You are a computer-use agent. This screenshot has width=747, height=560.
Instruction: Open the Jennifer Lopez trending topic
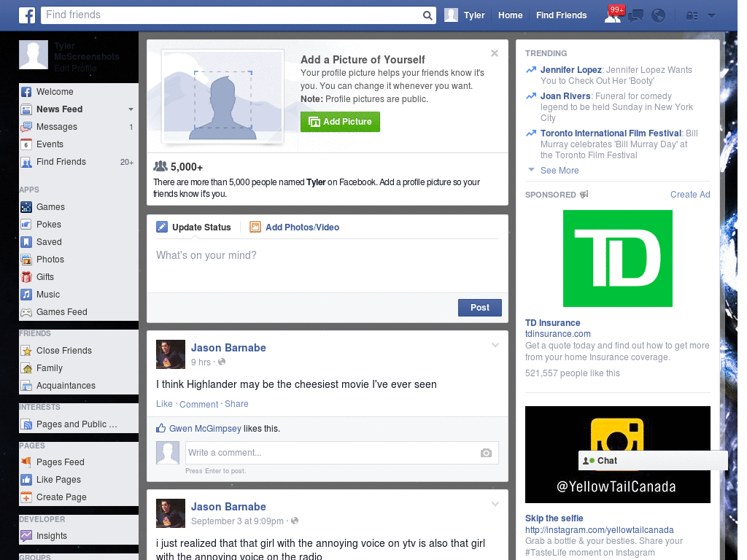pyautogui.click(x=570, y=70)
